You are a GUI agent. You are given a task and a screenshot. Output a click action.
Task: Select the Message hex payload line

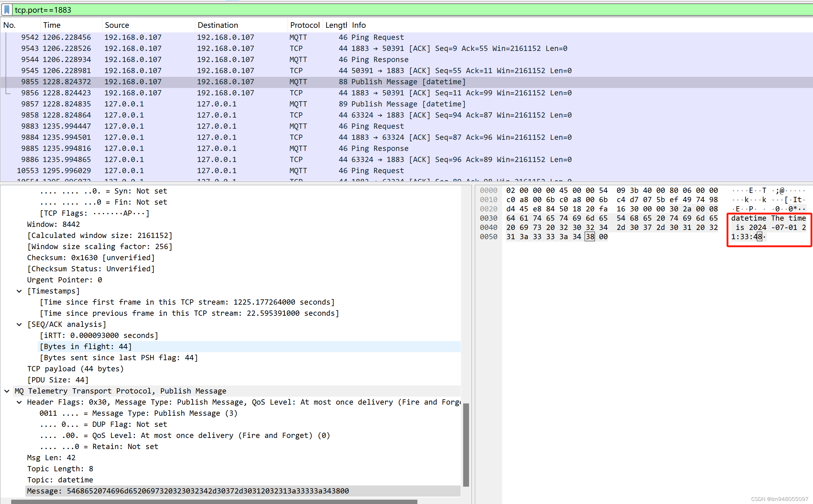tap(188, 491)
